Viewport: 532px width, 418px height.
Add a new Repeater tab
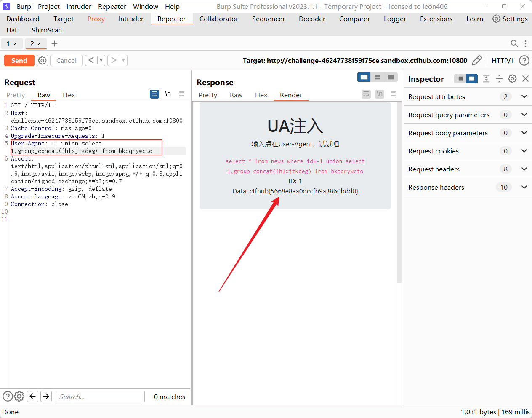(x=54, y=43)
